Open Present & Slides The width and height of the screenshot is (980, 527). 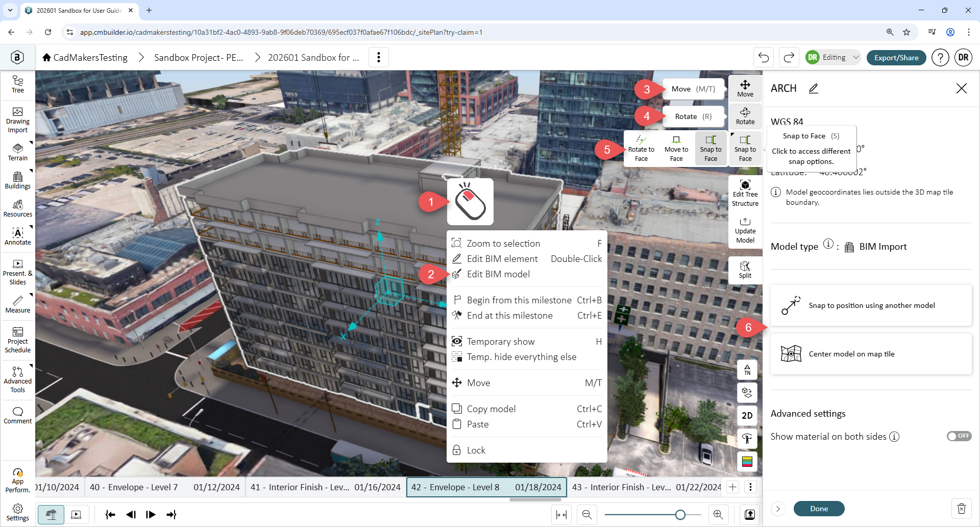point(18,272)
